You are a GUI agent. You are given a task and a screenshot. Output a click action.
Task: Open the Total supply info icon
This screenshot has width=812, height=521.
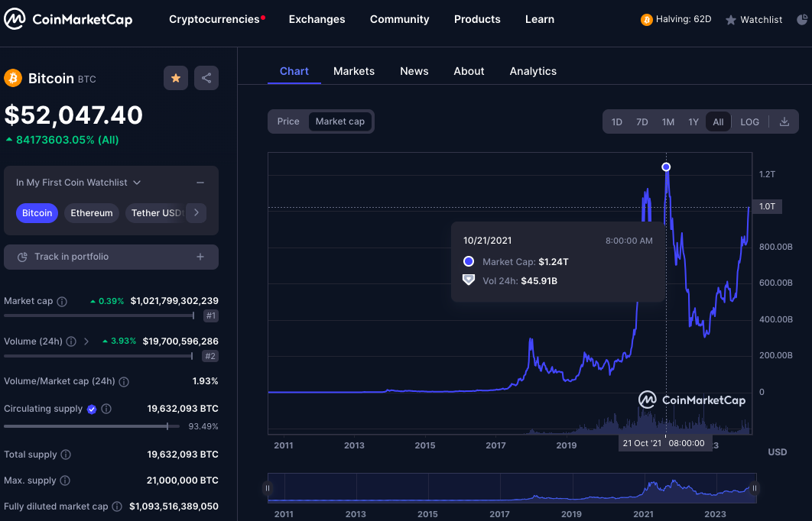click(x=66, y=455)
